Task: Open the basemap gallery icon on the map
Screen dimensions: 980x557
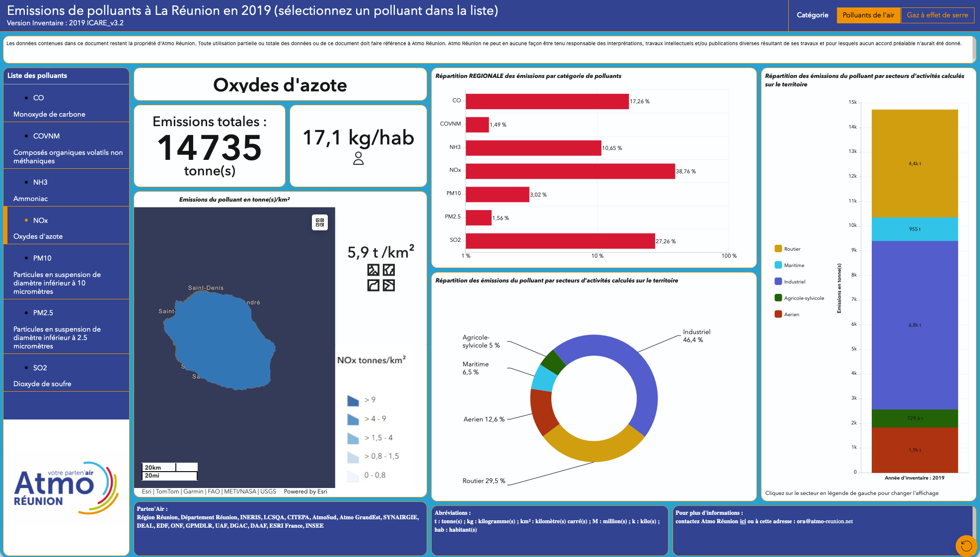Action: coord(320,222)
